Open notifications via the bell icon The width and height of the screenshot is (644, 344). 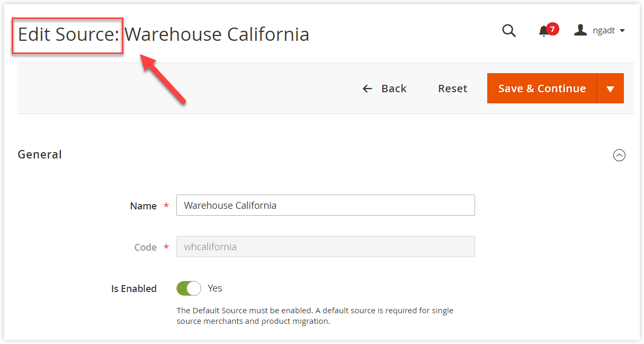click(x=543, y=31)
